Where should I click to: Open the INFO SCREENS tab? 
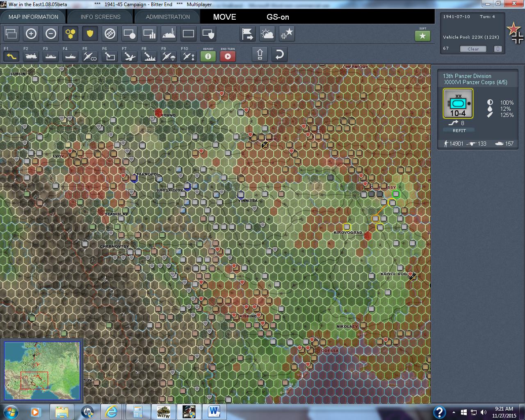(100, 17)
